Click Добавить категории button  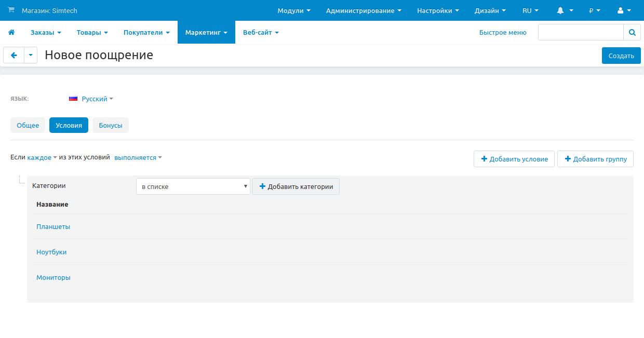click(296, 186)
